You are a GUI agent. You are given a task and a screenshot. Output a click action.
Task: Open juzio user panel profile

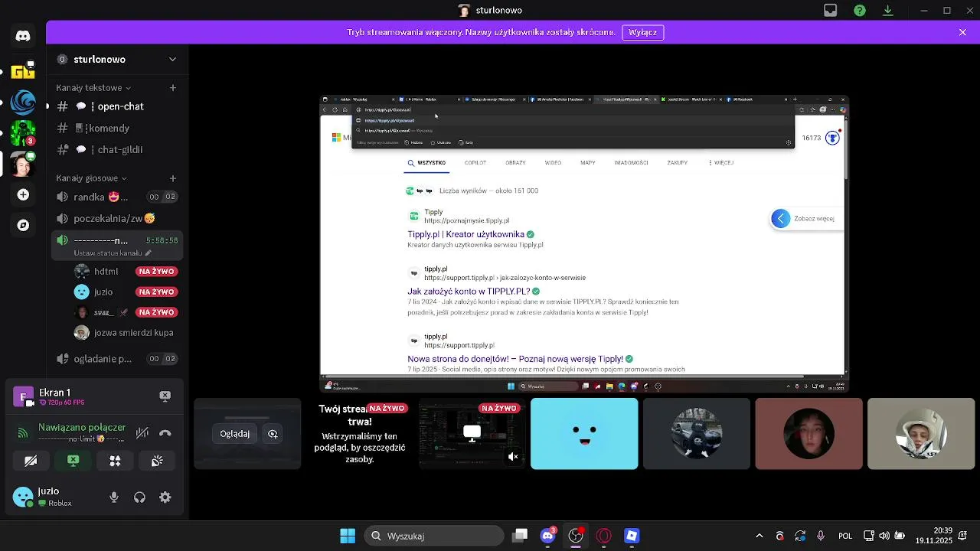54,497
